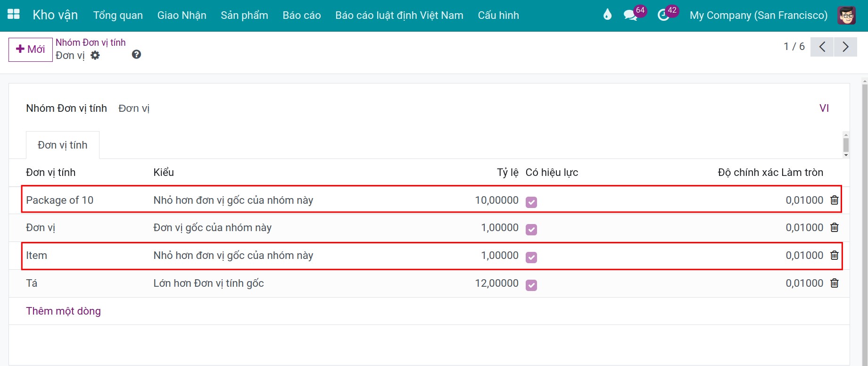Toggle active checkbox for Item row
Image resolution: width=868 pixels, height=366 pixels.
tap(531, 257)
